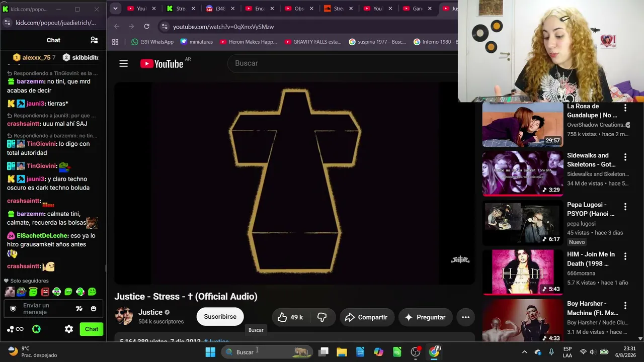Click the green Kick logo below chat input

coord(36,329)
